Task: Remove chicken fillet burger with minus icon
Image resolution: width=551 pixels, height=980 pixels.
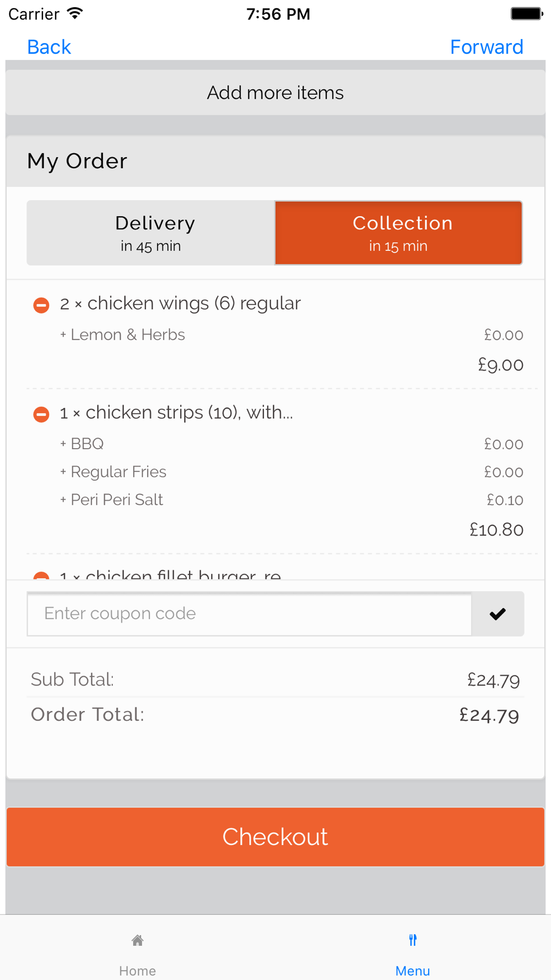Action: pos(41,575)
